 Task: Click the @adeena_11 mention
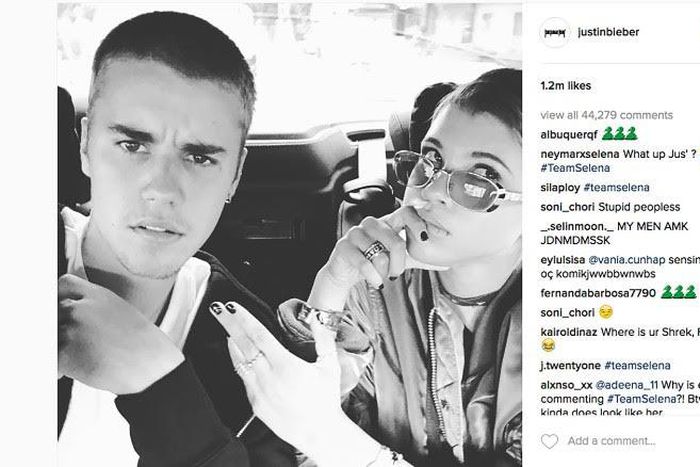[627, 385]
